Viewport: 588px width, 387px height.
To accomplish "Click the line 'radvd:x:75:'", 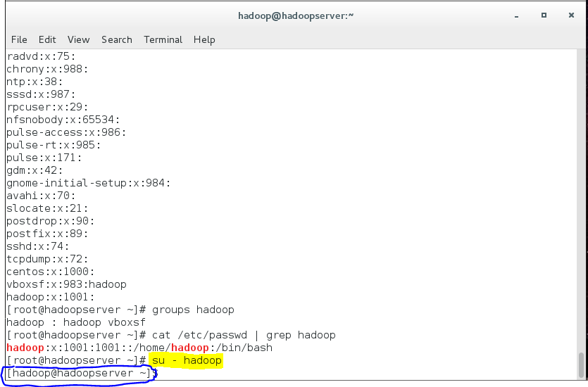I will click(42, 56).
